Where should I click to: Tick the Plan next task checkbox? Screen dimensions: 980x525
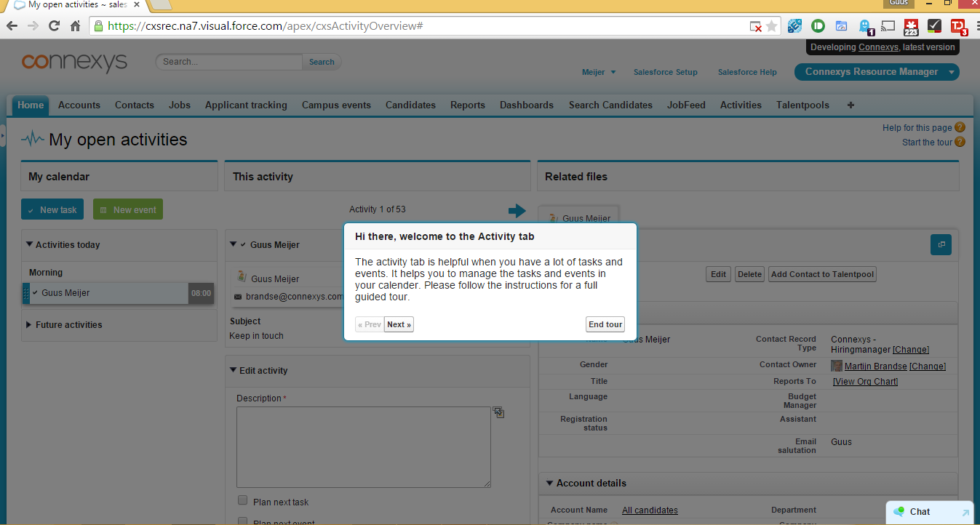tap(243, 500)
